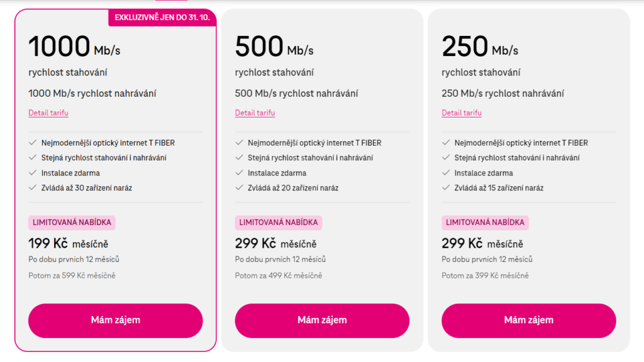Click 'LIMITOVANÁ NABÍDKA' badge in the 500 Mb/s card
This screenshot has width=644, height=362.
click(278, 222)
